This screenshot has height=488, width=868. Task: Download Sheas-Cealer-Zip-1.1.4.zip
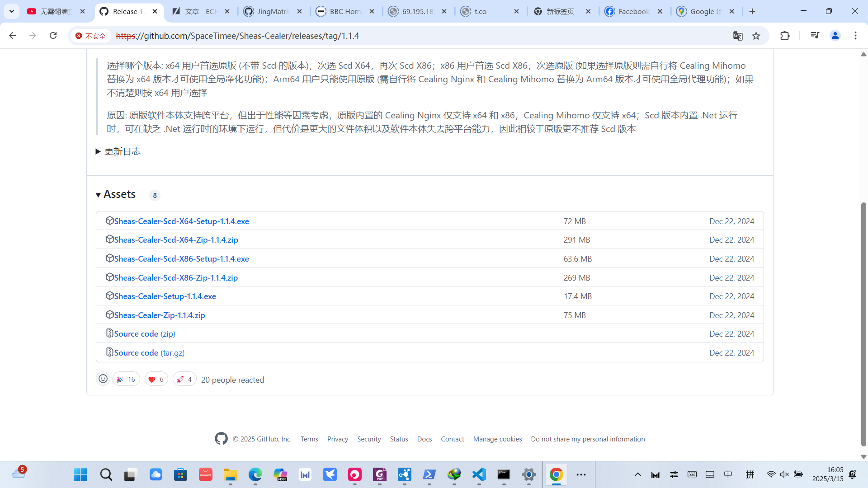pyautogui.click(x=160, y=315)
